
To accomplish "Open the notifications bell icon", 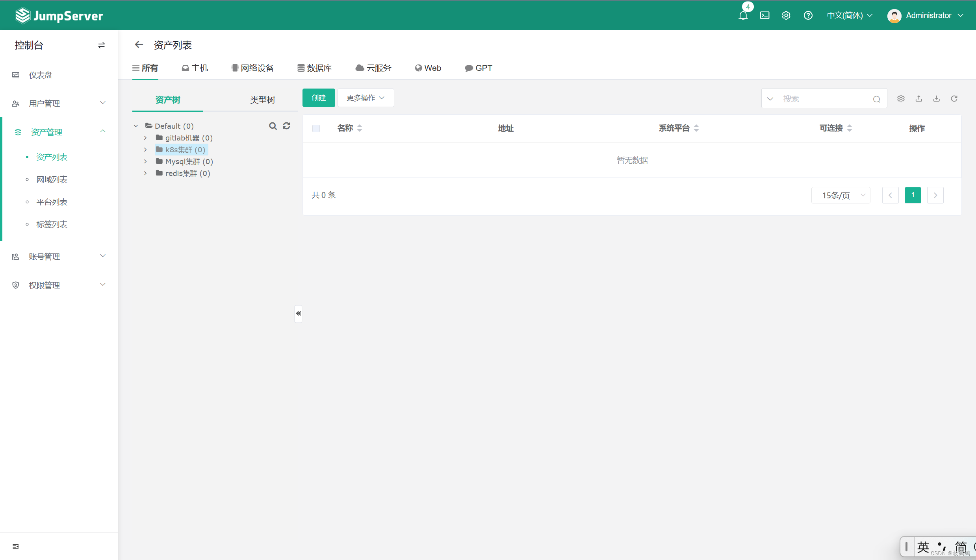I will [x=743, y=15].
